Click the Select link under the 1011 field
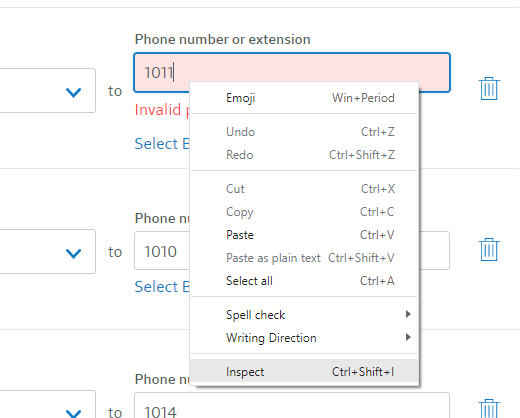520x418 pixels. point(162,144)
